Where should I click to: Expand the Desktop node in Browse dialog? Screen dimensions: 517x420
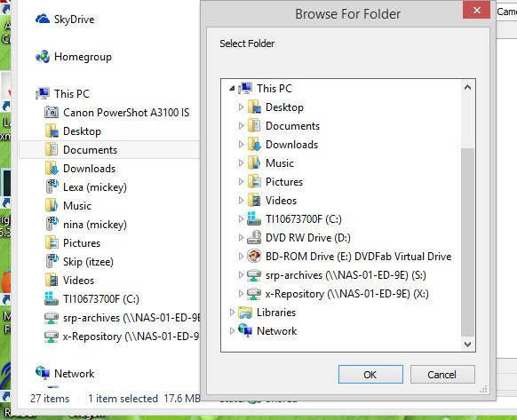point(241,107)
